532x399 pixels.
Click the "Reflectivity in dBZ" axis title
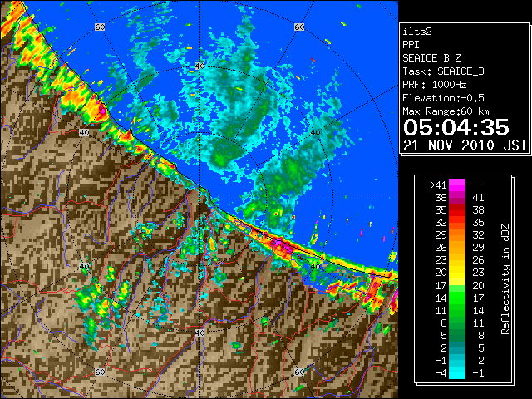(505, 279)
